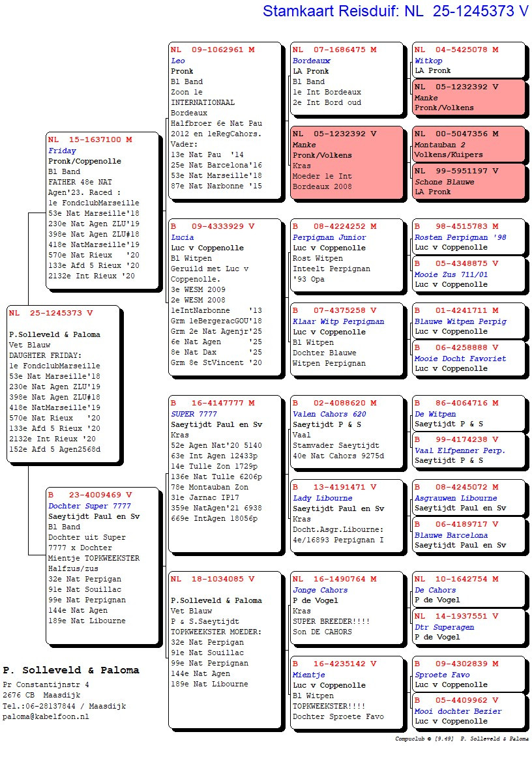Screen dimensions: 532x764
Task: Select the Klaar Witp Perpignan name
Action: click(338, 321)
